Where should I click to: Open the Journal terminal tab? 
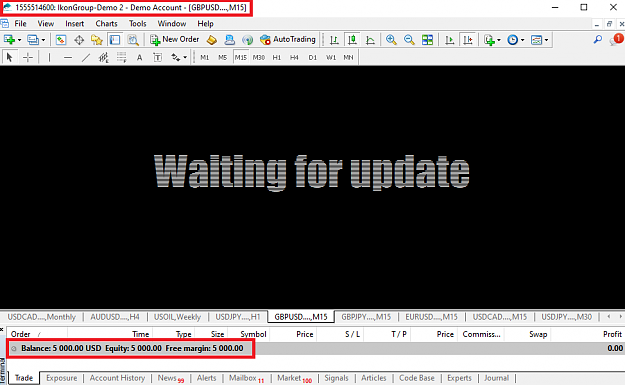point(496,378)
